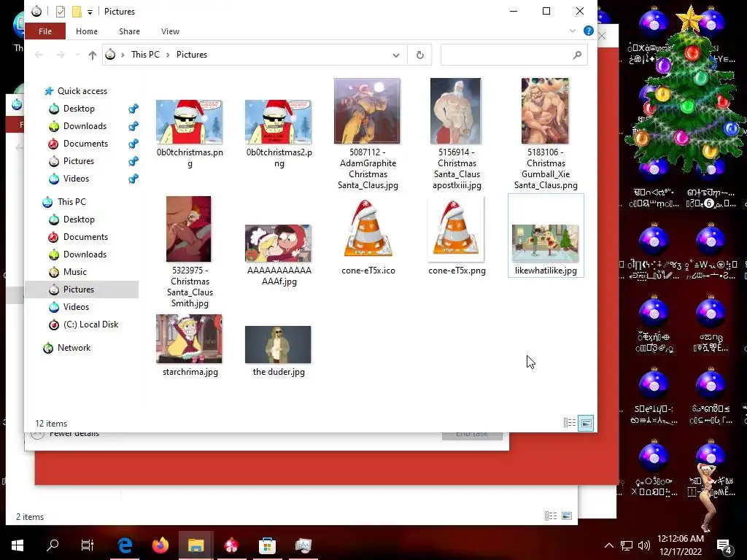This screenshot has height=560, width=747.
Task: Show hidden system tray icons
Action: coord(609,545)
